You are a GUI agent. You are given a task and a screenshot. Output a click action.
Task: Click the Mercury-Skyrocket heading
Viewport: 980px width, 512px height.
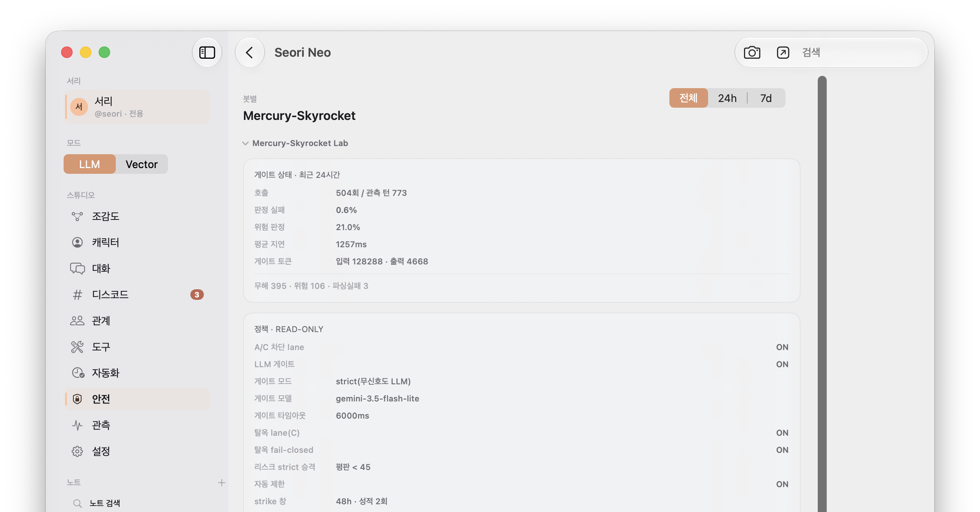coord(299,116)
